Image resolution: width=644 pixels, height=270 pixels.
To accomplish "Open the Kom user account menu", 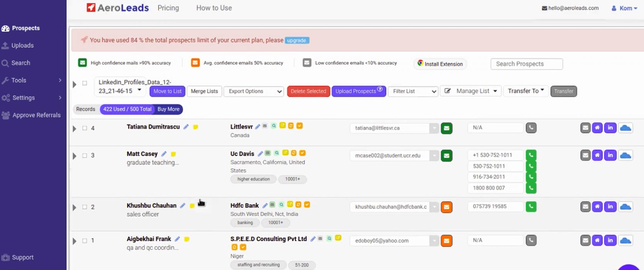I will tap(624, 8).
